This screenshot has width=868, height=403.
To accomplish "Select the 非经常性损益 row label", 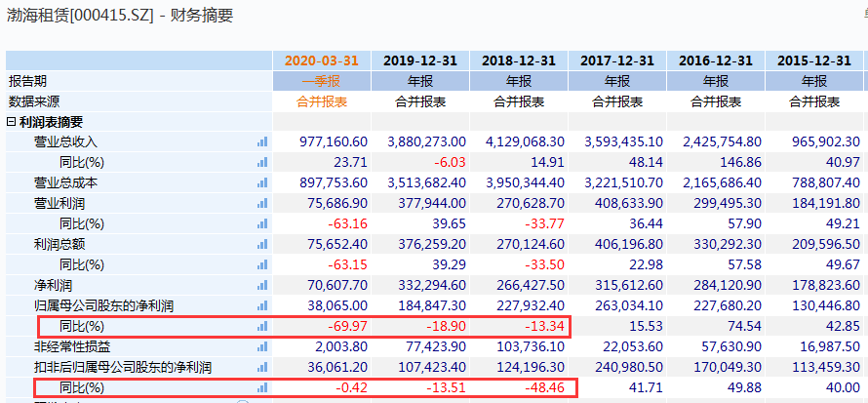I will click(x=72, y=347).
